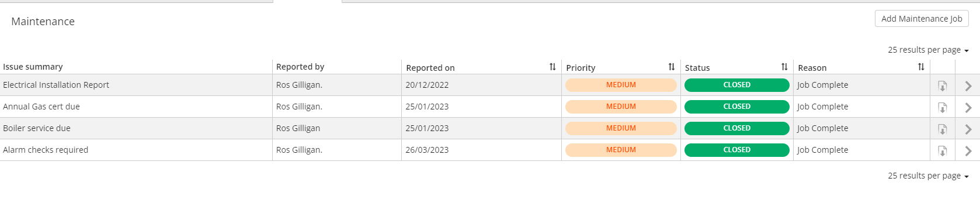Download document for Annual Gas cert row
The height and width of the screenshot is (216, 980).
coord(942,108)
